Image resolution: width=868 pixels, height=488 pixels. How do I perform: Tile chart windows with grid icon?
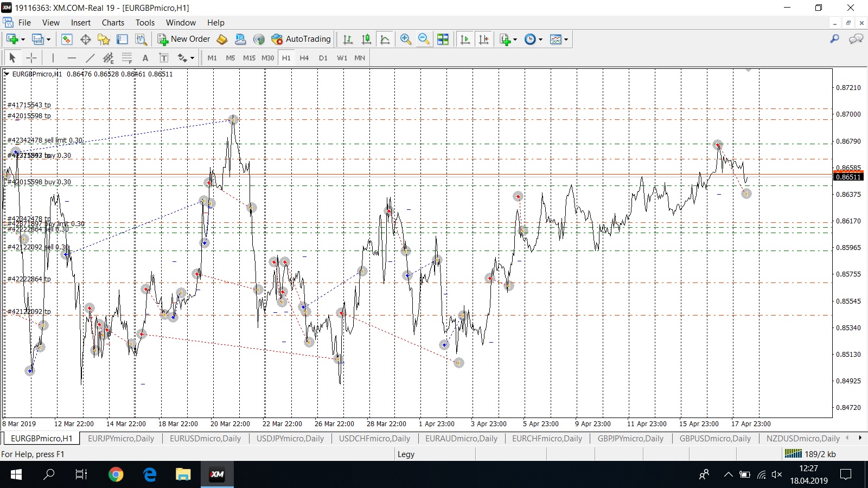coord(443,39)
